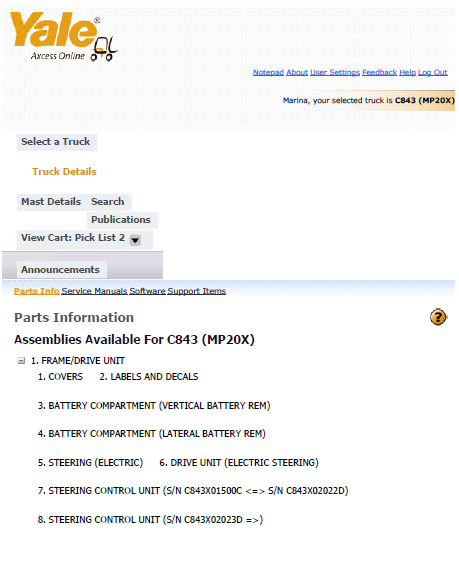Screen dimensions: 459x575
Task: Select the LABELS AND DECALS assembly
Action: click(148, 377)
